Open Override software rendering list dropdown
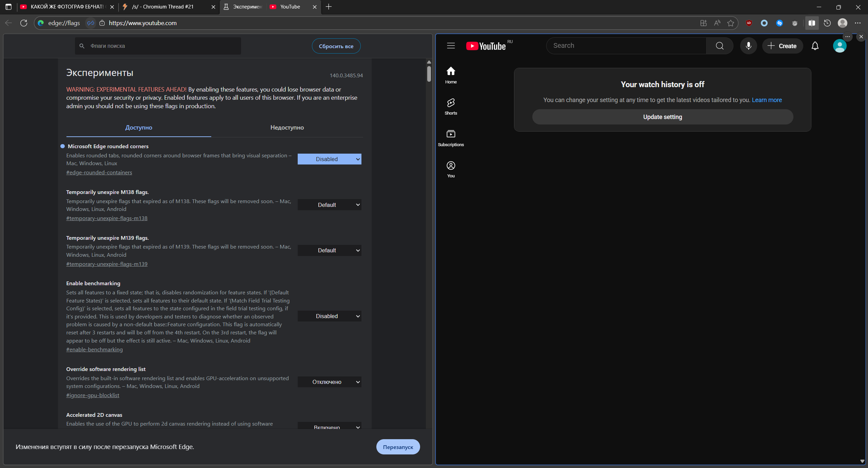 tap(329, 382)
